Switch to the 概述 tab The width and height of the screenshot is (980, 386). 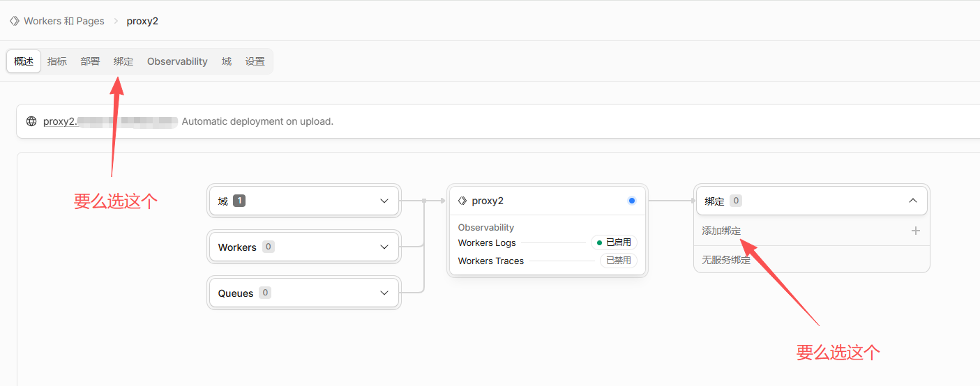pyautogui.click(x=24, y=61)
